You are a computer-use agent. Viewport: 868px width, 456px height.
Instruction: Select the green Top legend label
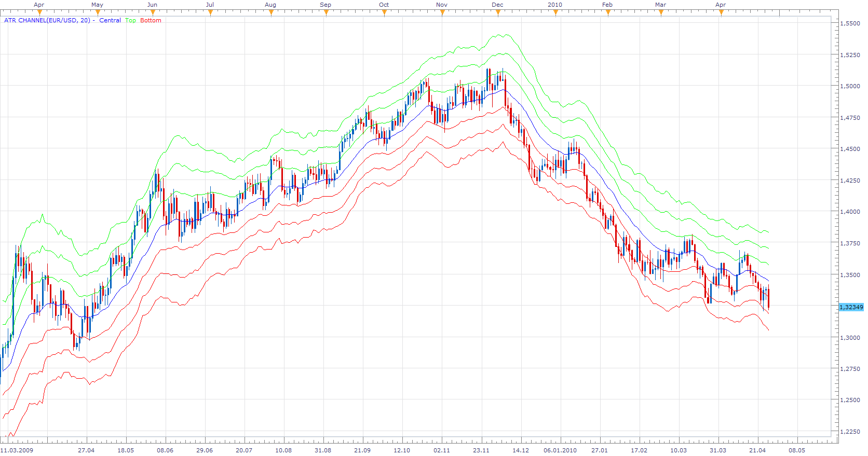(130, 20)
